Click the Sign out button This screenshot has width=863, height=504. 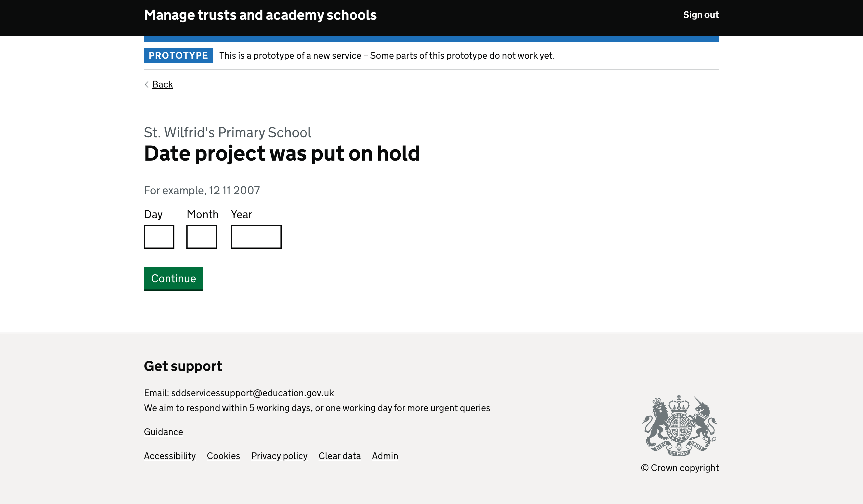(701, 15)
